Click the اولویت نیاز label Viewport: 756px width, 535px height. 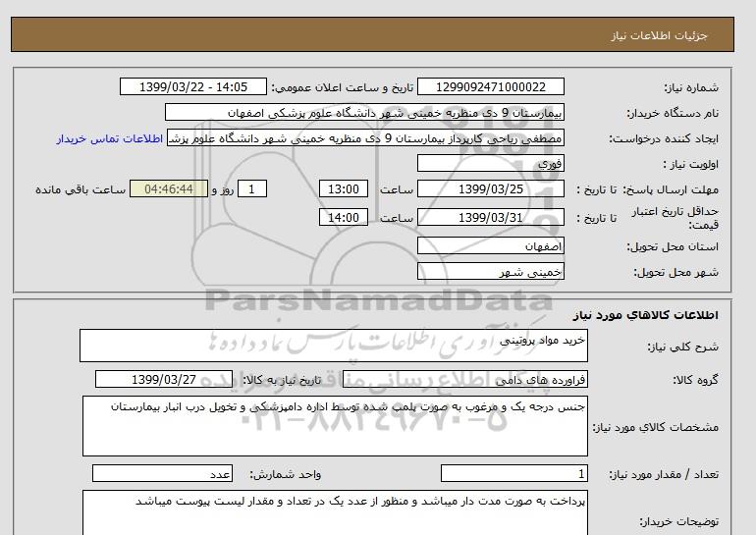click(x=690, y=164)
